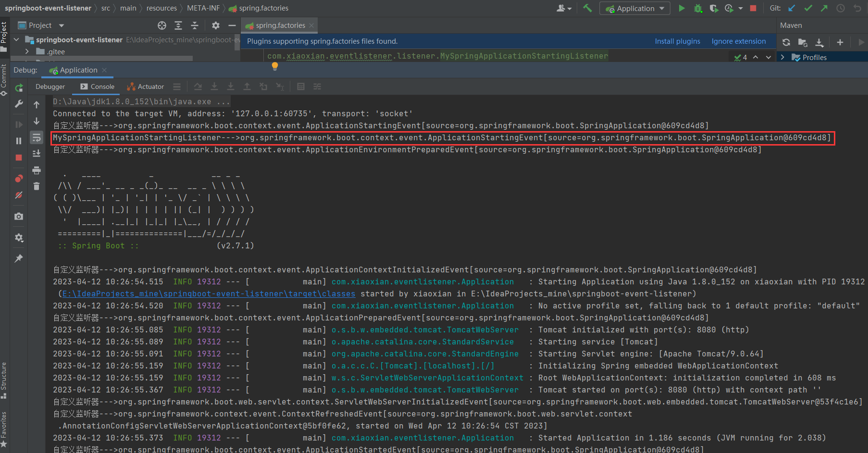Switch to Debugger tab
Viewport: 868px width, 453px height.
point(50,86)
